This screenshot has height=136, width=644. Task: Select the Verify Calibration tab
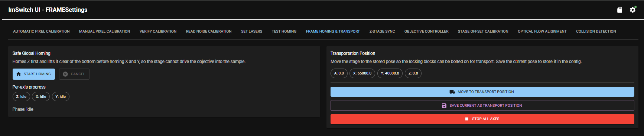pyautogui.click(x=158, y=31)
